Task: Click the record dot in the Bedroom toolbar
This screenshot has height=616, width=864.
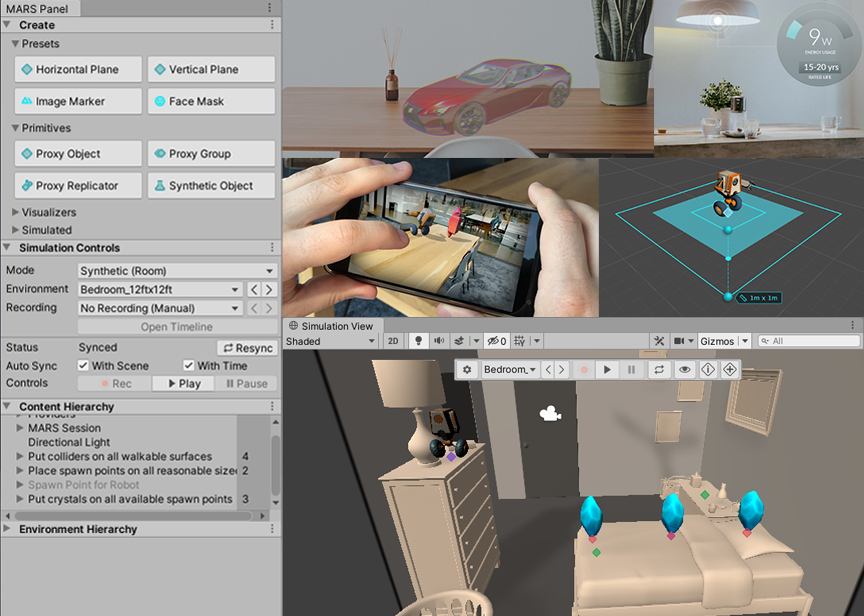Action: tap(584, 369)
